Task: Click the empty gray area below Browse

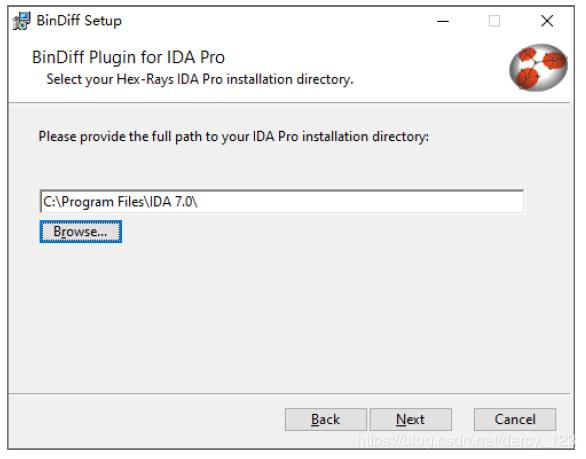Action: pos(284,318)
